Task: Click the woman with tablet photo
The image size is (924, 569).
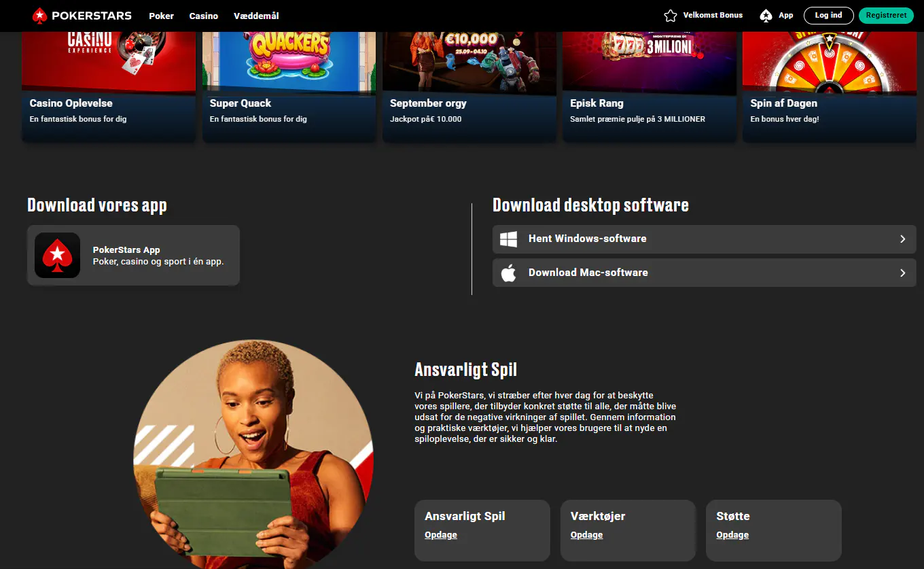Action: click(253, 454)
